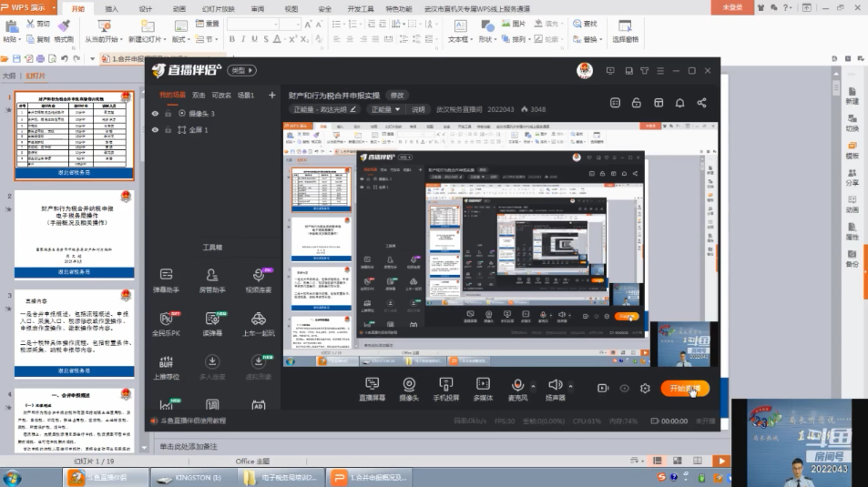
Task: Add 多媒体 multimedia source
Action: point(483,389)
